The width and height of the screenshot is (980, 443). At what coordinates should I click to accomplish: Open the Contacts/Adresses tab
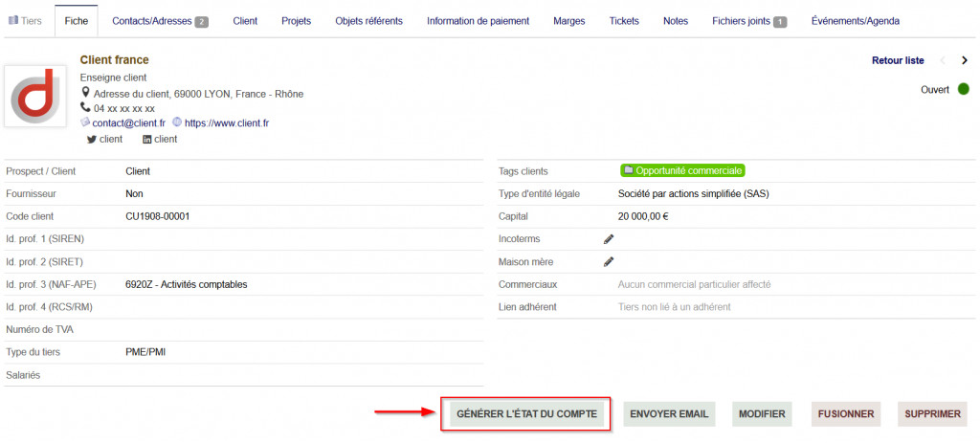click(160, 21)
